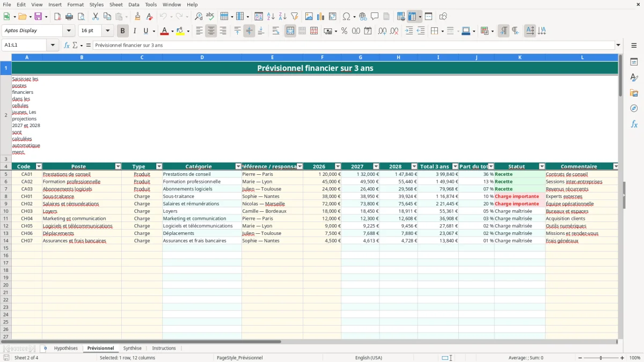The image size is (644, 362).
Task: Toggle center vertically alignment
Action: 249,31
